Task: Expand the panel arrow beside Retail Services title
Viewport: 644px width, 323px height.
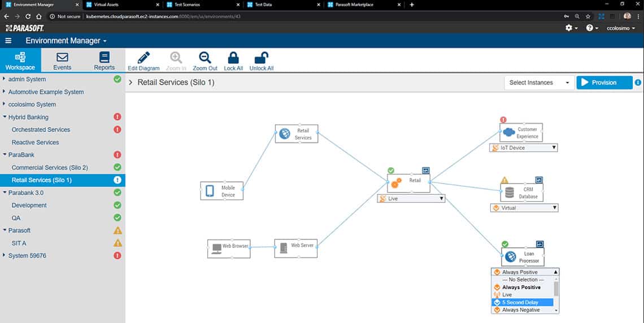Action: click(x=130, y=82)
